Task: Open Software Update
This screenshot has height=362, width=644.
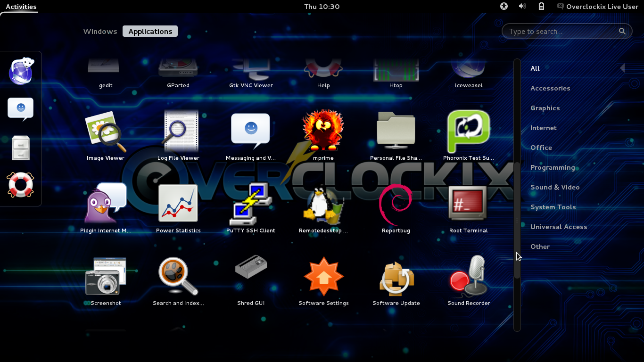Action: (x=396, y=281)
